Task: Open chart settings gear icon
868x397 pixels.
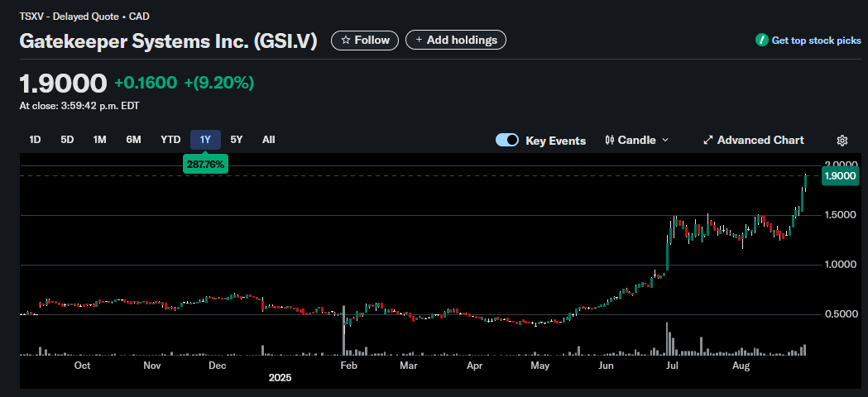Action: point(842,141)
